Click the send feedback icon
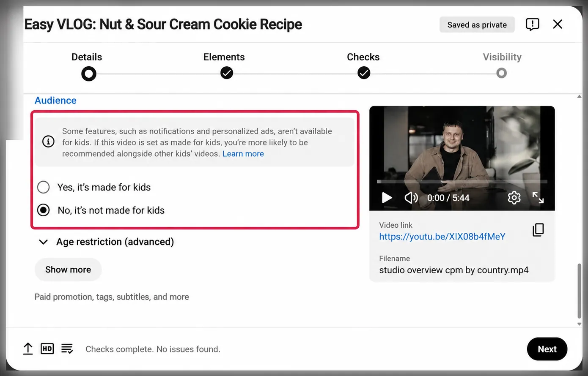 click(532, 25)
